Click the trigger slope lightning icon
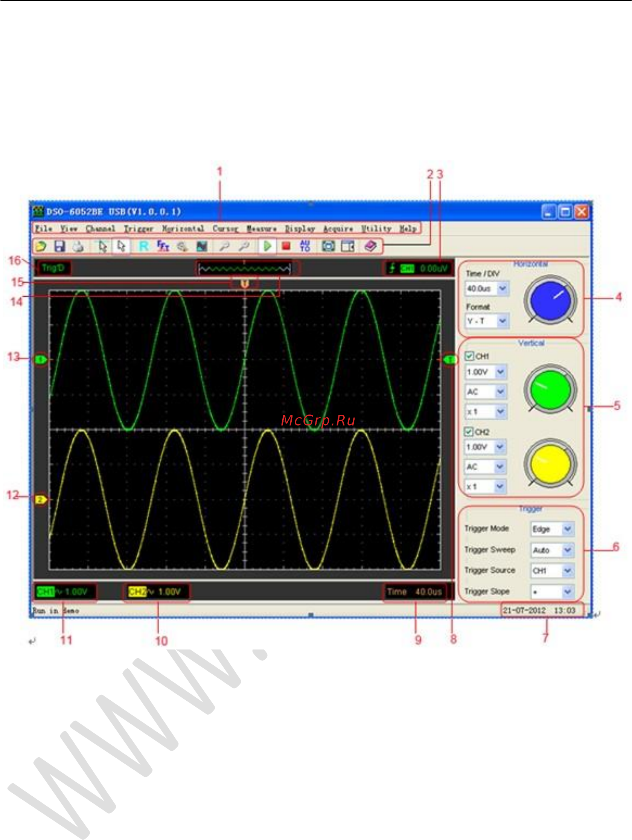The height and width of the screenshot is (840, 632). point(393,268)
